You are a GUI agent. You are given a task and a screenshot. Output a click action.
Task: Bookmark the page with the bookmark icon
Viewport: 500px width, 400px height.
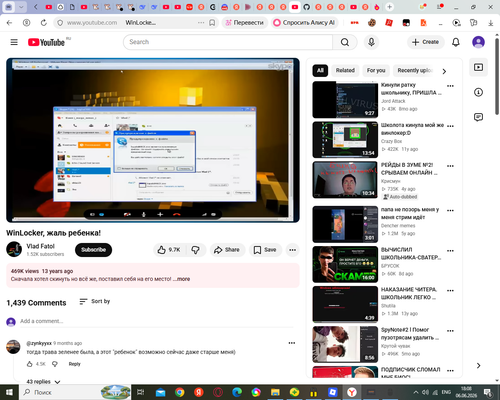pyautogui.click(x=212, y=23)
